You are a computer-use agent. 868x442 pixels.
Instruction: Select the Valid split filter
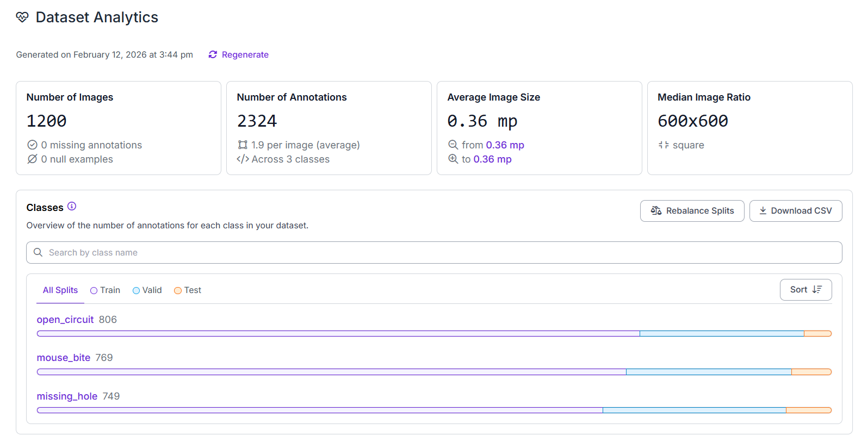coord(147,290)
